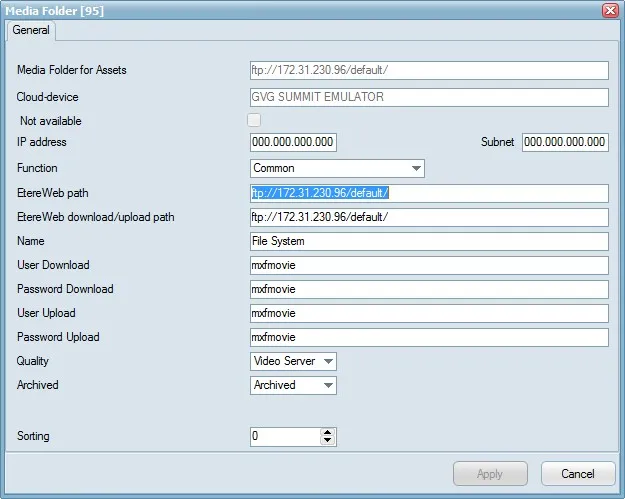The height and width of the screenshot is (499, 625).
Task: Click the Sorting number field
Action: coord(284,437)
